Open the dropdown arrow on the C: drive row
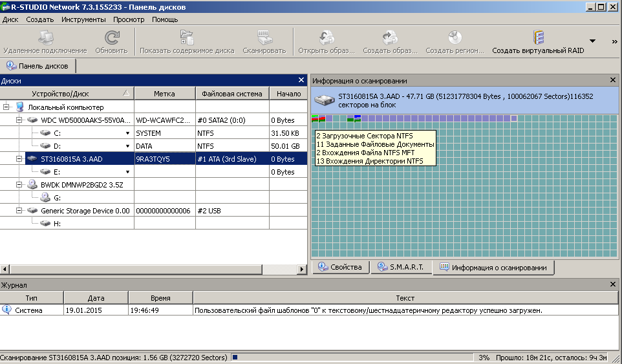The width and height of the screenshot is (622, 364). 127,133
